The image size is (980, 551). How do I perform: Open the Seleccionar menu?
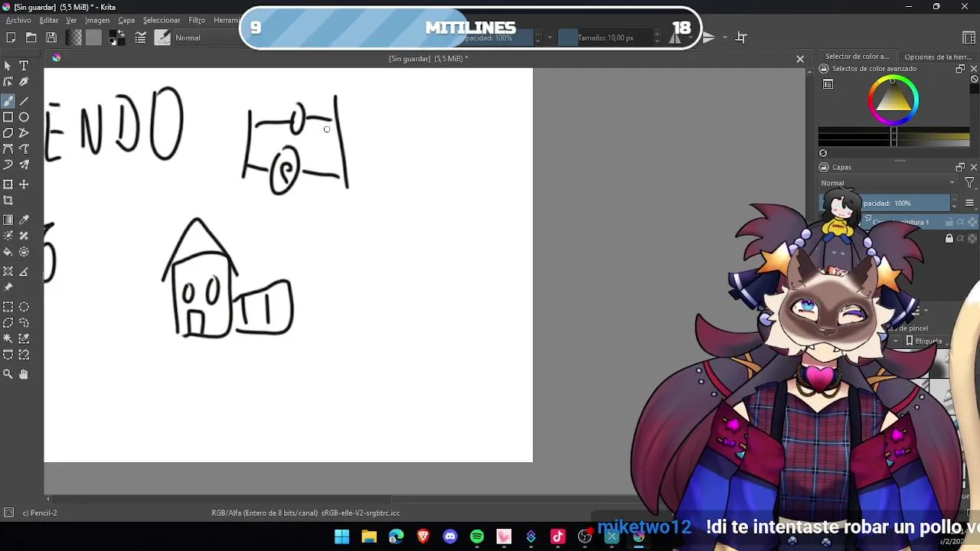pos(162,21)
